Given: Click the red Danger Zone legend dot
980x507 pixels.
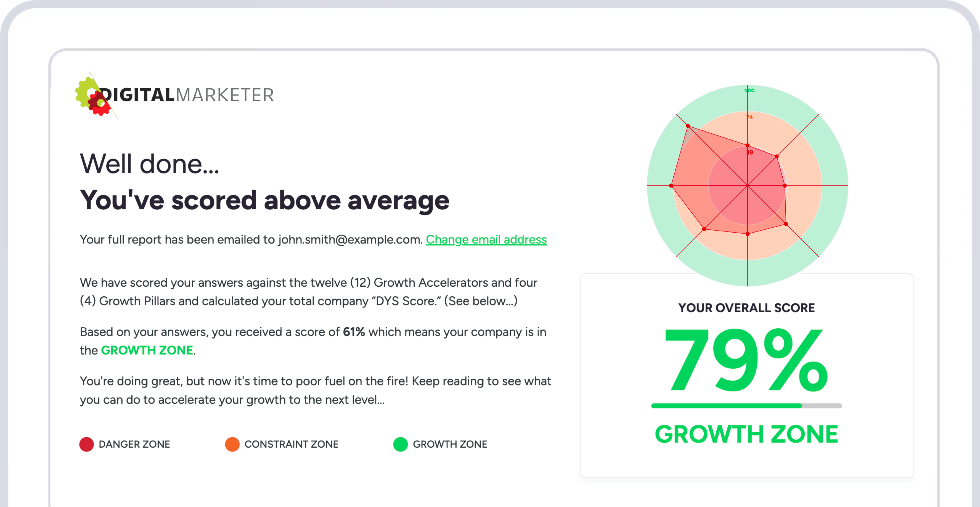Looking at the screenshot, I should (86, 444).
